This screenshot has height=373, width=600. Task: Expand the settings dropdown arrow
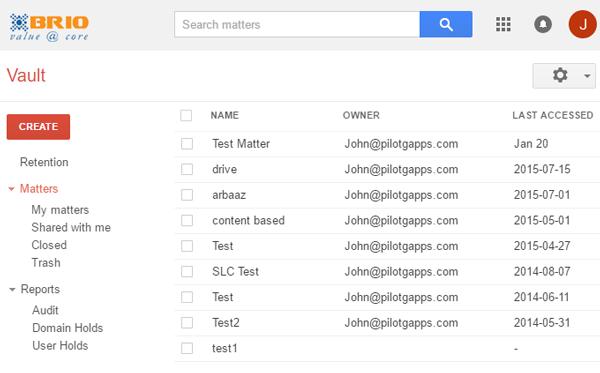coord(587,76)
